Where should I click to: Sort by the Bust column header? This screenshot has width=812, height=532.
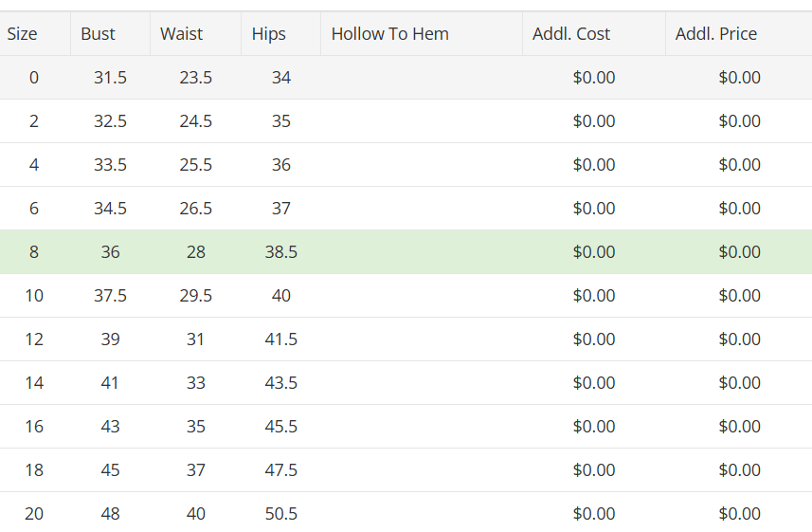[x=110, y=34]
